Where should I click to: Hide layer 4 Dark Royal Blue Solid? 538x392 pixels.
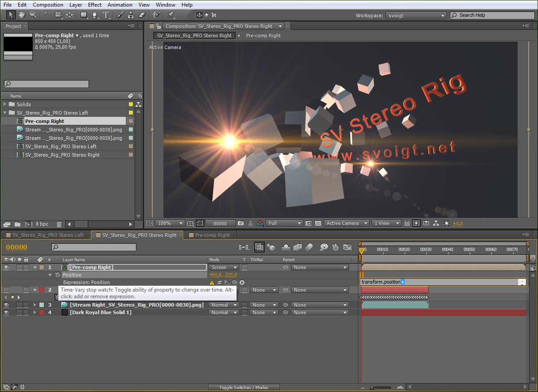(x=6, y=312)
